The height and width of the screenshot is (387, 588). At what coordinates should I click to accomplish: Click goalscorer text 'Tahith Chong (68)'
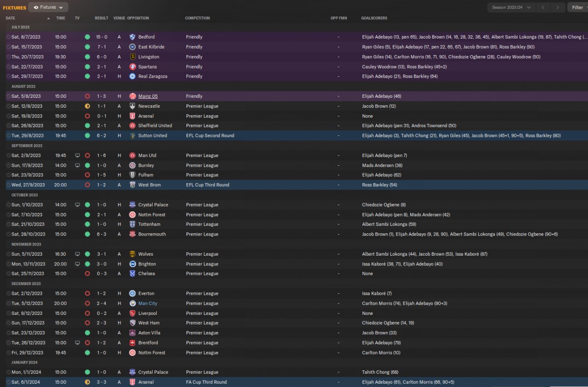click(380, 372)
